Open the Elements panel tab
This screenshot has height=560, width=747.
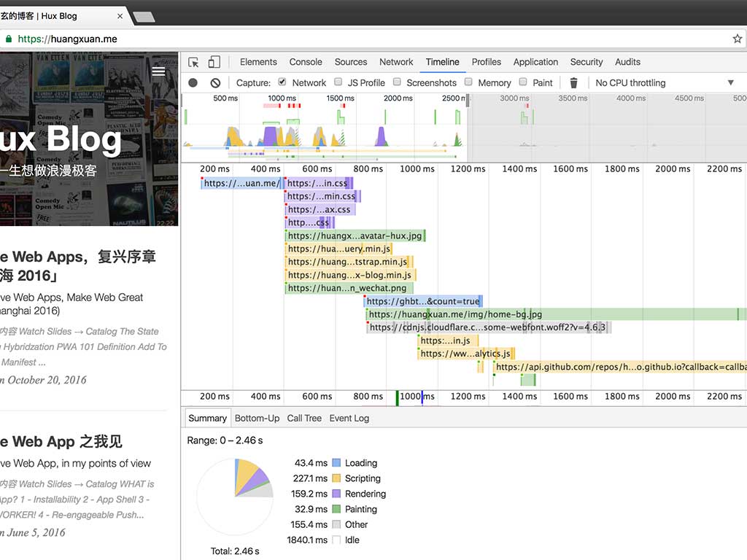pos(258,62)
